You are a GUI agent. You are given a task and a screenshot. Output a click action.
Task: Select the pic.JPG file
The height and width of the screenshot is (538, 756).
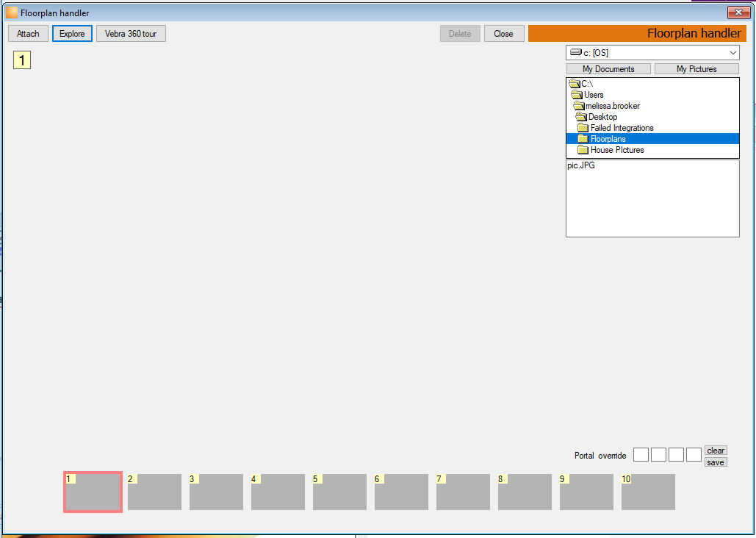(x=581, y=165)
